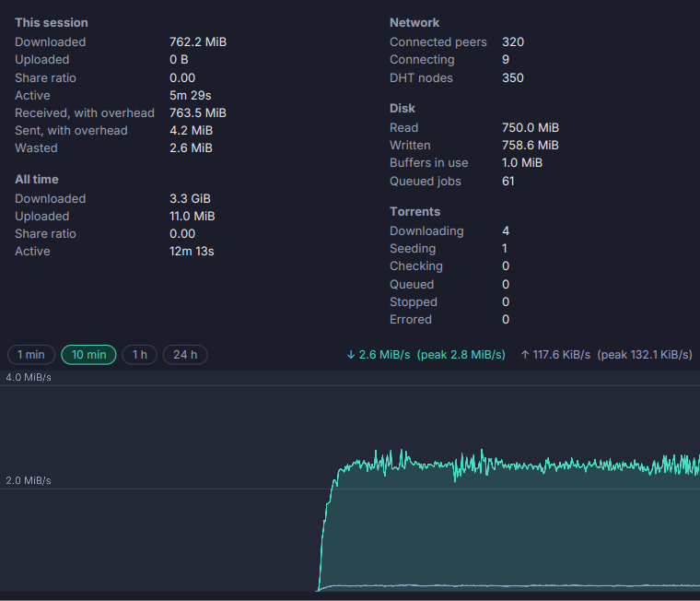The height and width of the screenshot is (601, 700).
Task: Switch graph to 1 h range
Action: tap(140, 355)
